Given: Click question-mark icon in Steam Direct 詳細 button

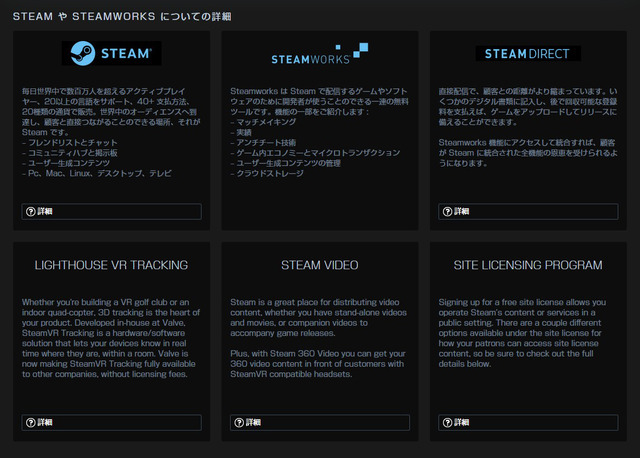Looking at the screenshot, I should click(447, 211).
